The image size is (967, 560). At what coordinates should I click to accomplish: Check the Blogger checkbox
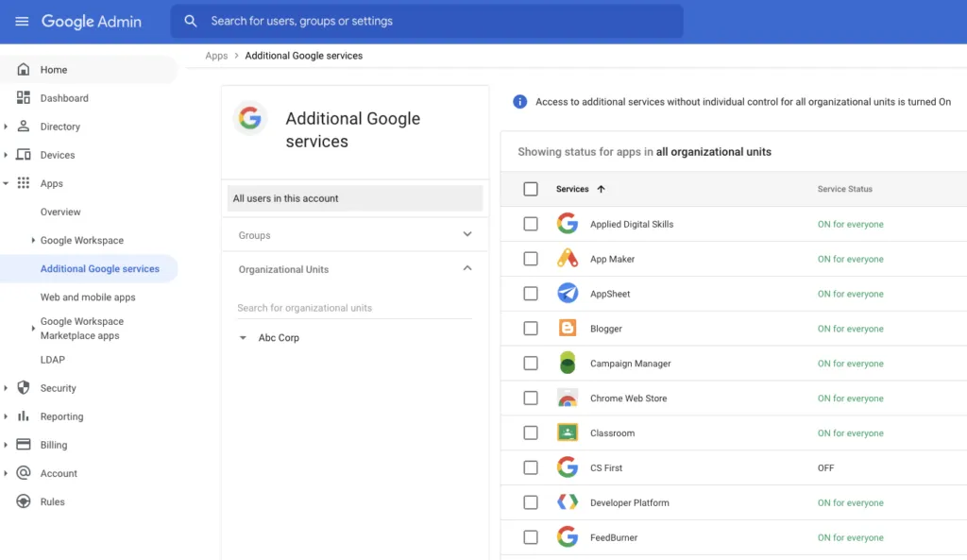[x=531, y=328]
